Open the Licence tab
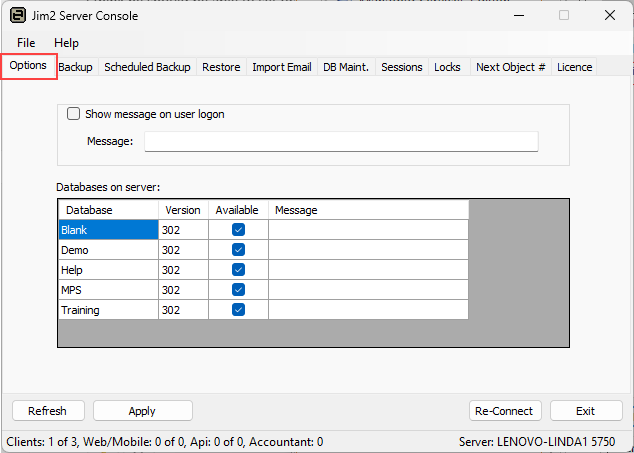The width and height of the screenshot is (634, 453). point(575,67)
